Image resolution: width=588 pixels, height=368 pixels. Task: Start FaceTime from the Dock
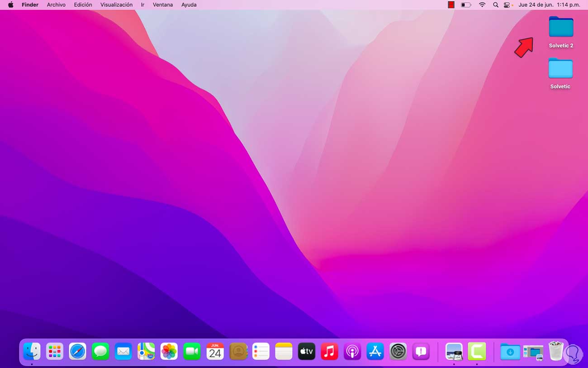(192, 351)
